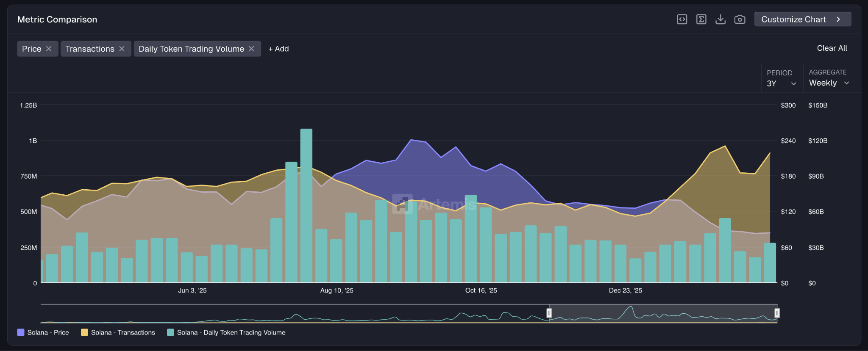Image resolution: width=868 pixels, height=351 pixels.
Task: Expand the Customize Chart panel
Action: [x=802, y=19]
